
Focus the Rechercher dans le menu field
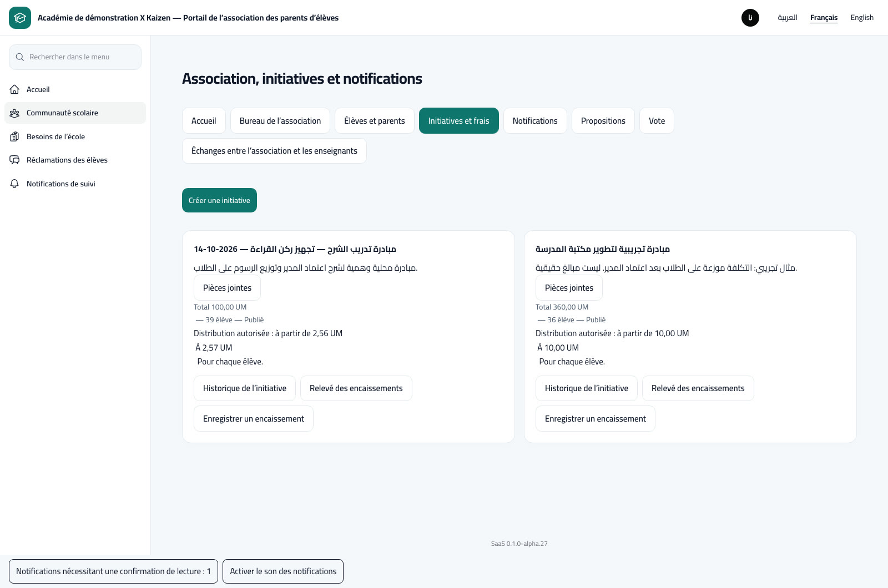(75, 57)
